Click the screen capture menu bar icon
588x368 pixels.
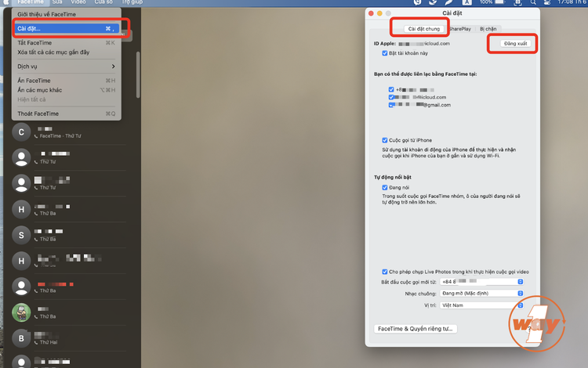tap(518, 2)
